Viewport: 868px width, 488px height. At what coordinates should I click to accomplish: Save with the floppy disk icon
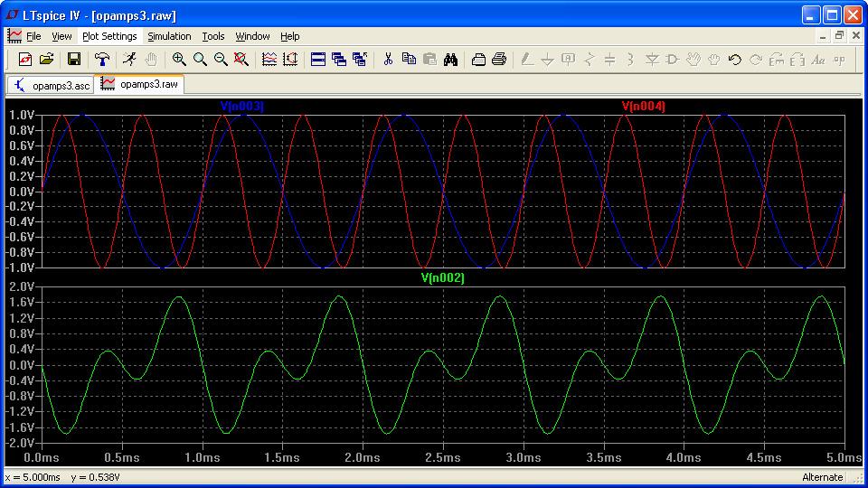point(73,60)
